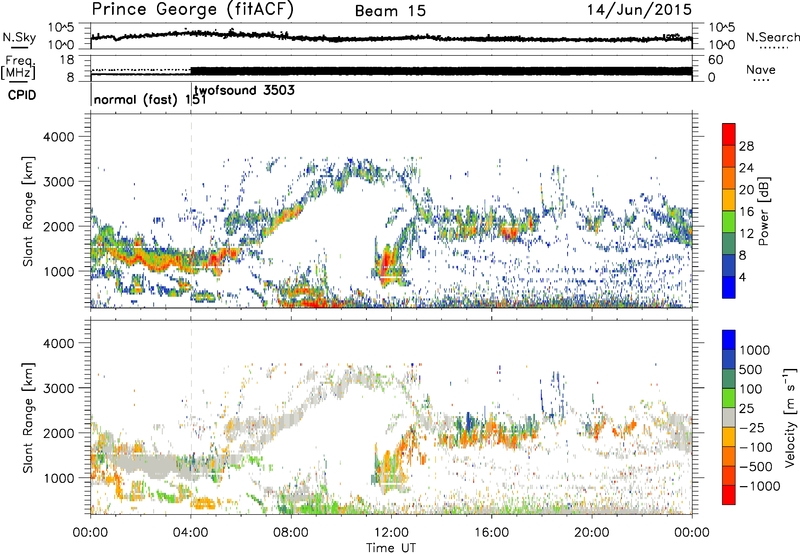The height and width of the screenshot is (554, 800).
Task: Click the "08:00" time tick label
Action: point(291,533)
